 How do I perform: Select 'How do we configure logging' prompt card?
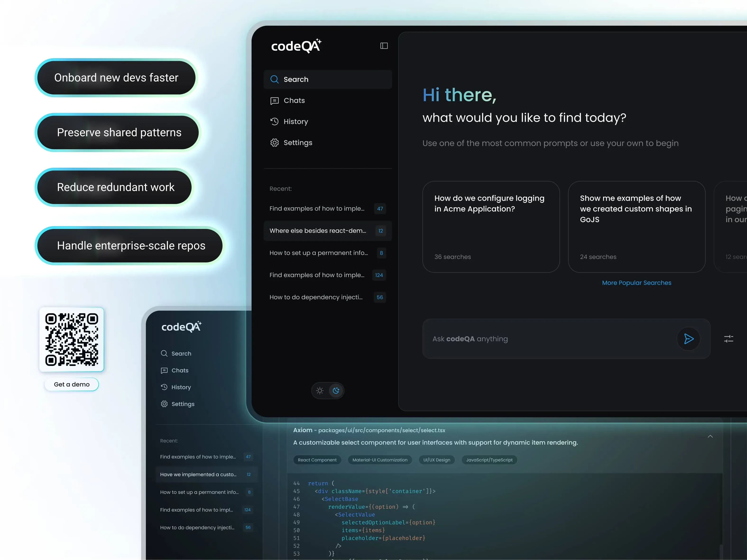tap(491, 227)
